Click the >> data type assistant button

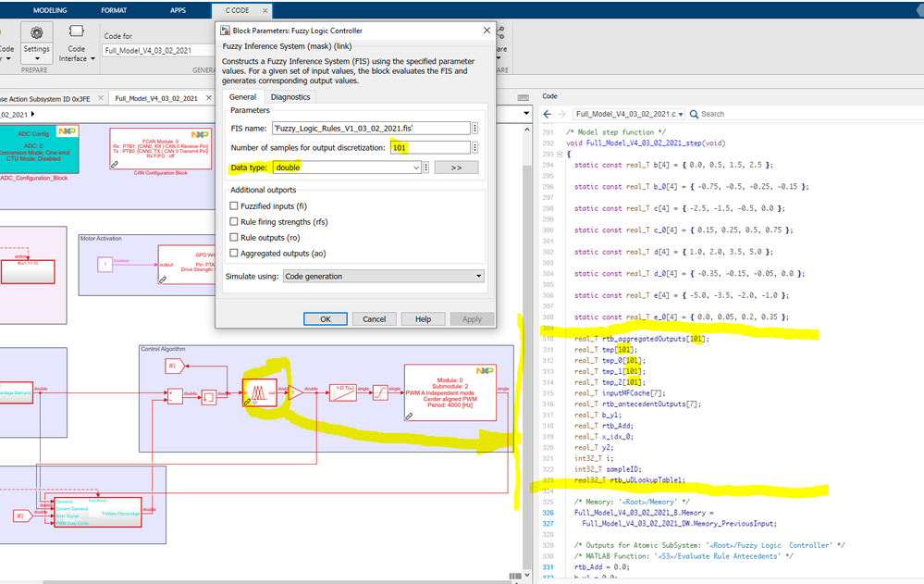tap(456, 168)
